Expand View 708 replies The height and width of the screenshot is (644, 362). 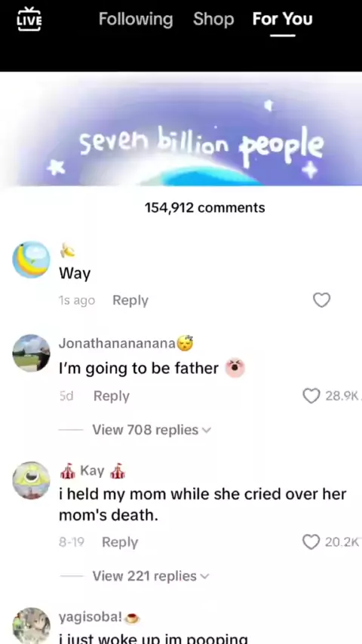click(x=151, y=430)
